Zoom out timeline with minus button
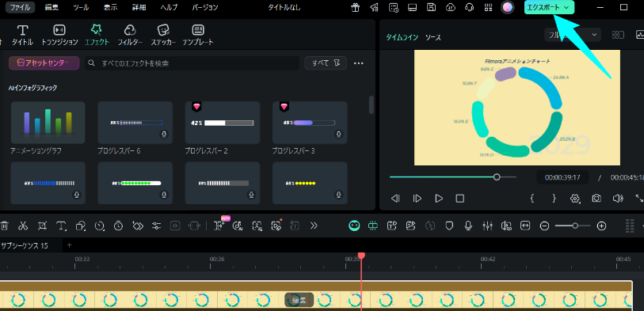Screen dimensions: 644x311 [x=545, y=226]
